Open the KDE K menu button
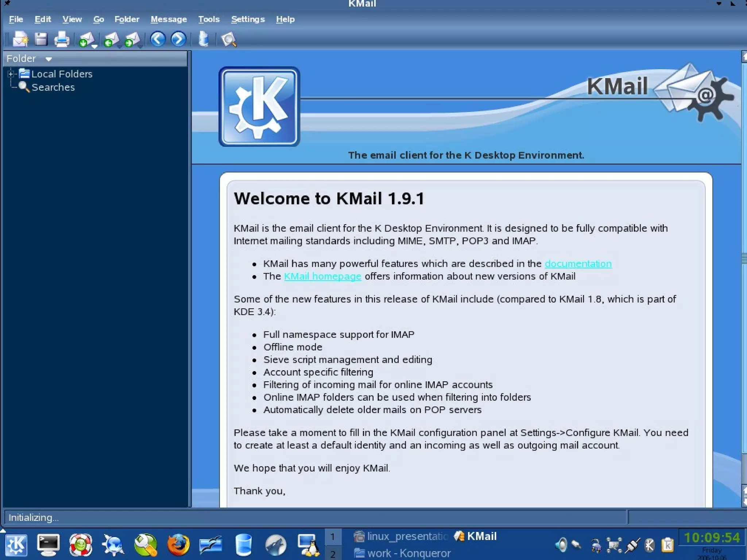Image resolution: width=747 pixels, height=560 pixels. point(15,545)
